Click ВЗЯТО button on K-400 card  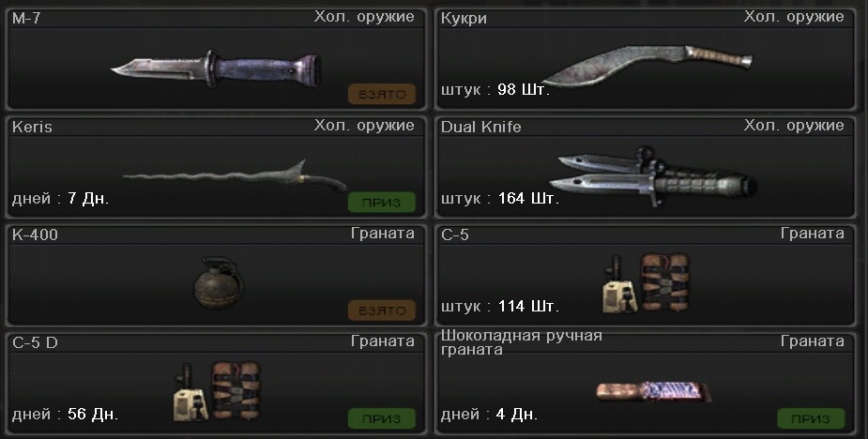pyautogui.click(x=381, y=310)
